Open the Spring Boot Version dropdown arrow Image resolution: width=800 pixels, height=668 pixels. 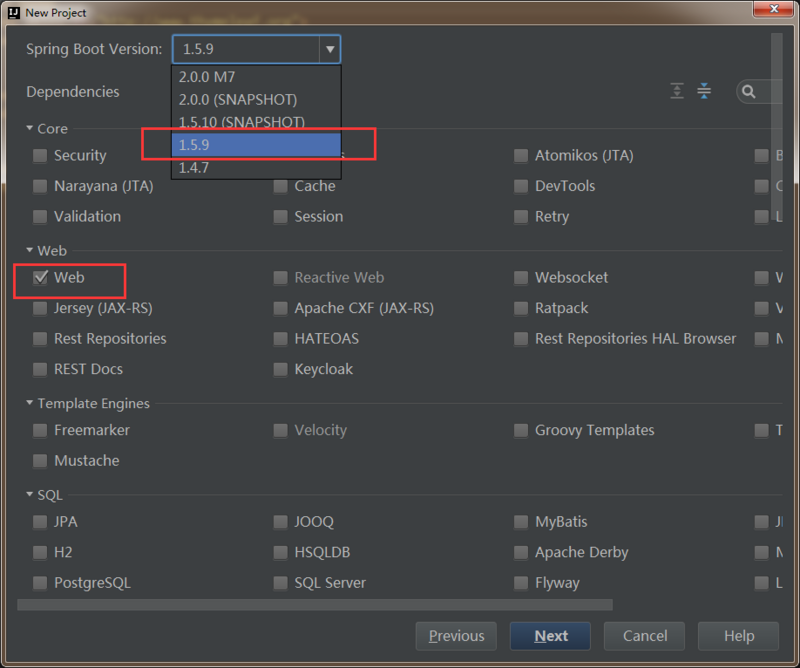point(330,50)
